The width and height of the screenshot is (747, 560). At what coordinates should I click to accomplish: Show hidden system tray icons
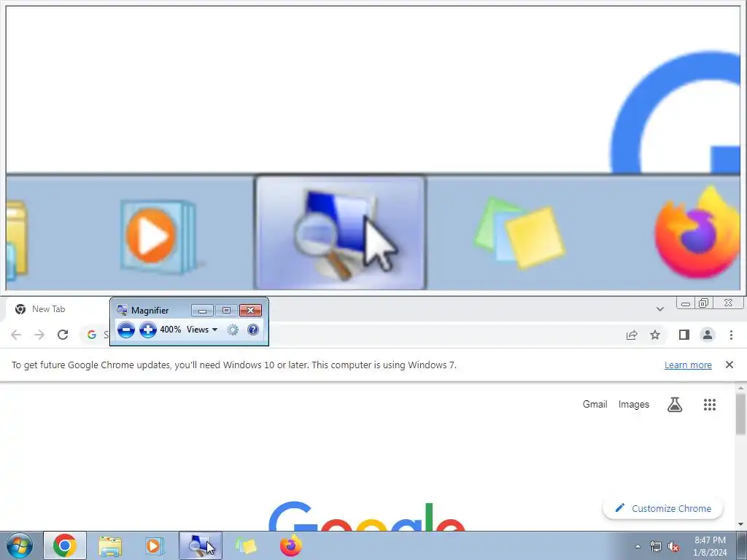[x=638, y=547]
